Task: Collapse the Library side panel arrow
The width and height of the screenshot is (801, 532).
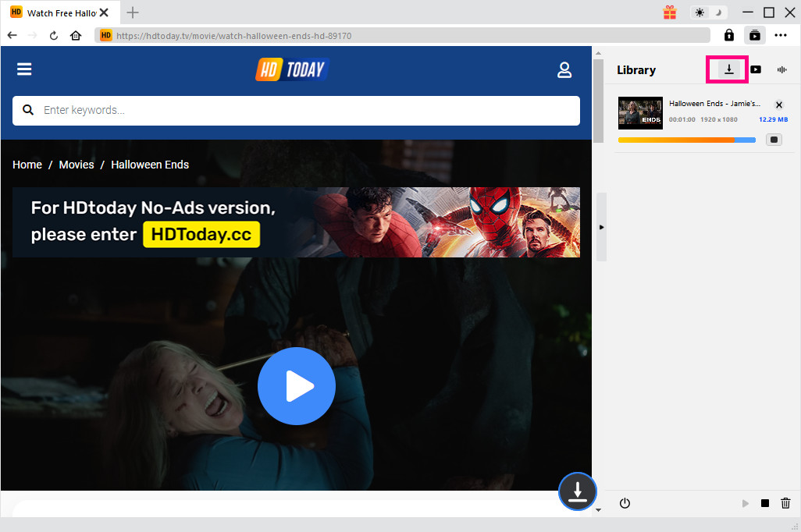Action: coord(601,227)
